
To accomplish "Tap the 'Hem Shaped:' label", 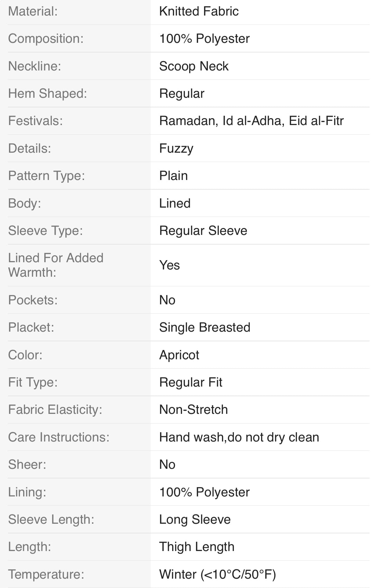I will coord(47,94).
